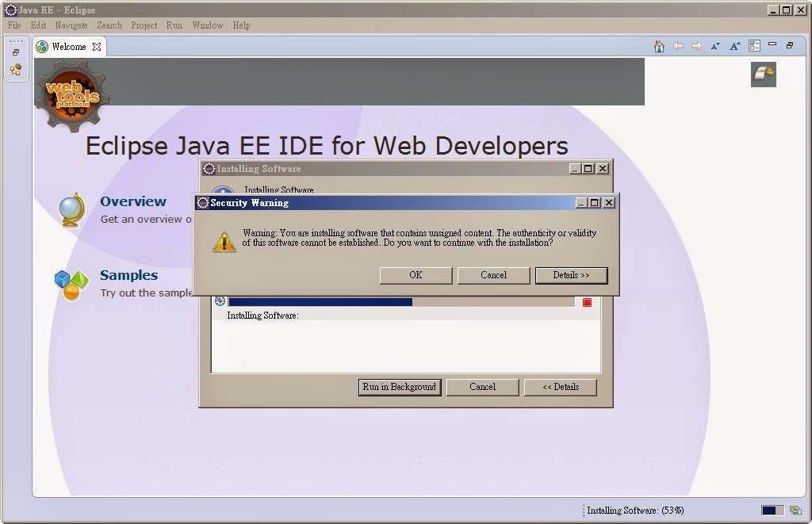Screen dimensions: 812x524
Task: Click the hierarchy icon in left trim bar
Action: pos(16,70)
